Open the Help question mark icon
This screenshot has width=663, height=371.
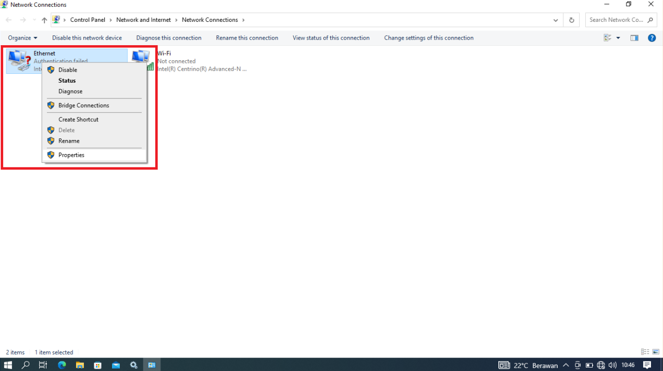pyautogui.click(x=652, y=38)
